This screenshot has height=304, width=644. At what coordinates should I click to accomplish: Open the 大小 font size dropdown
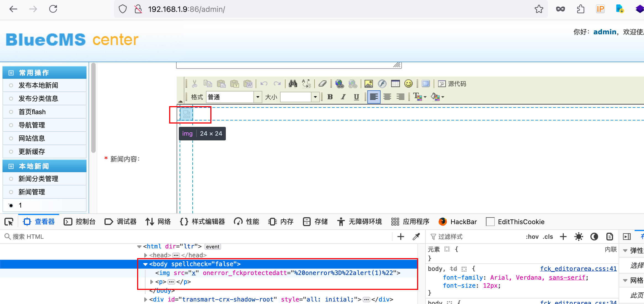[300, 97]
